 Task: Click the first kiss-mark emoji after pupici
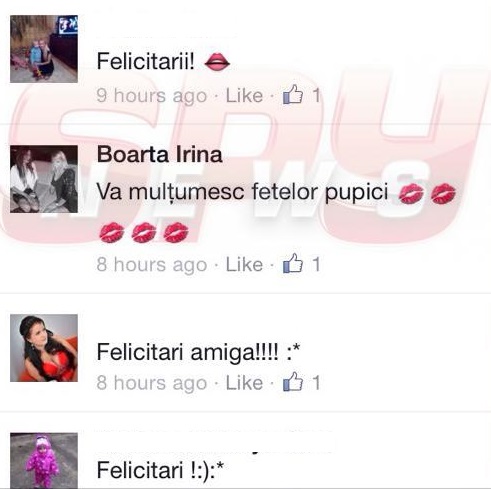[x=411, y=193]
